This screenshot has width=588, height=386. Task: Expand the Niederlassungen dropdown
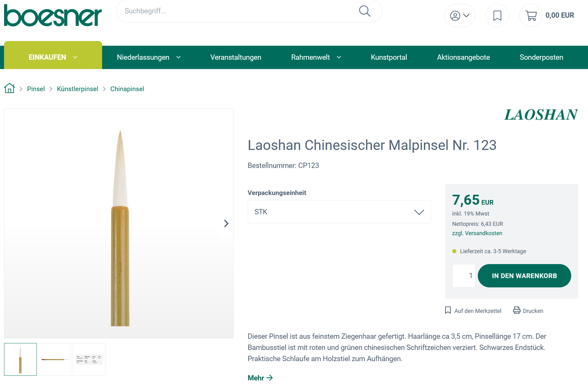[148, 57]
